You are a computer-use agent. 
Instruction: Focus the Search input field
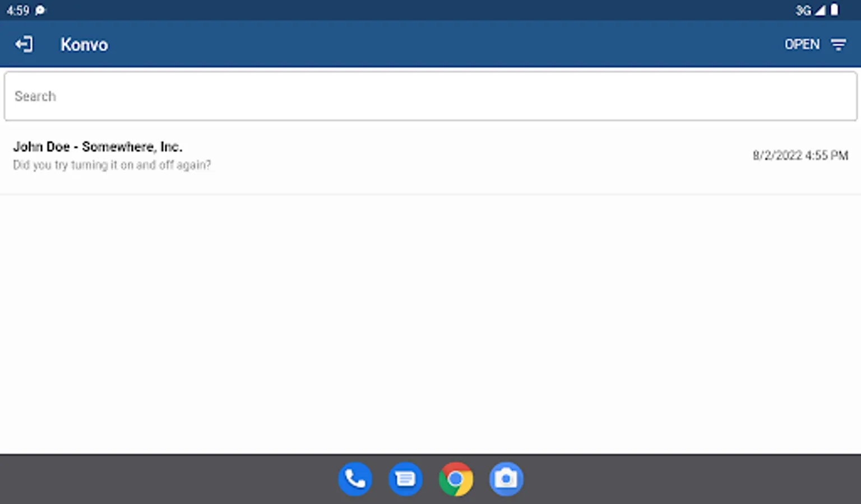(x=430, y=96)
